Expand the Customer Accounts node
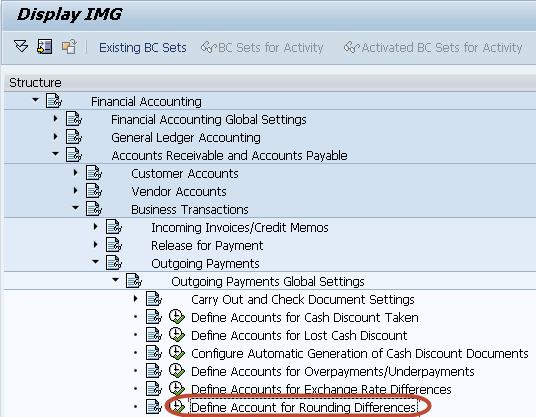Image resolution: width=536 pixels, height=417 pixels. 76,173
